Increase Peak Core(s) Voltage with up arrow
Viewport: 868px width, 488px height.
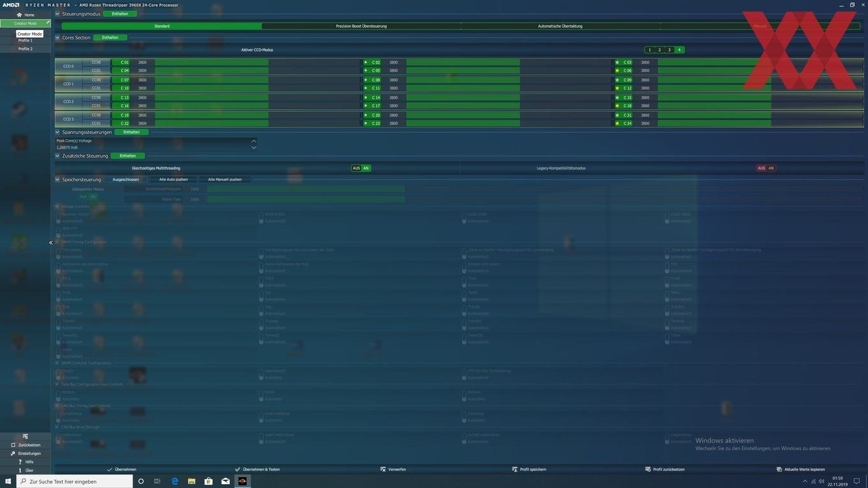click(x=253, y=141)
